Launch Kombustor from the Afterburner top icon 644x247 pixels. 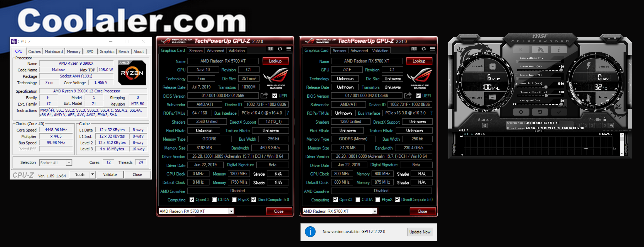540,50
